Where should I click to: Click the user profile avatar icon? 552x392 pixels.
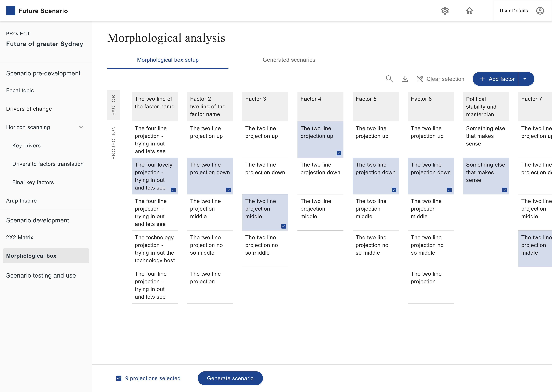[x=540, y=11]
